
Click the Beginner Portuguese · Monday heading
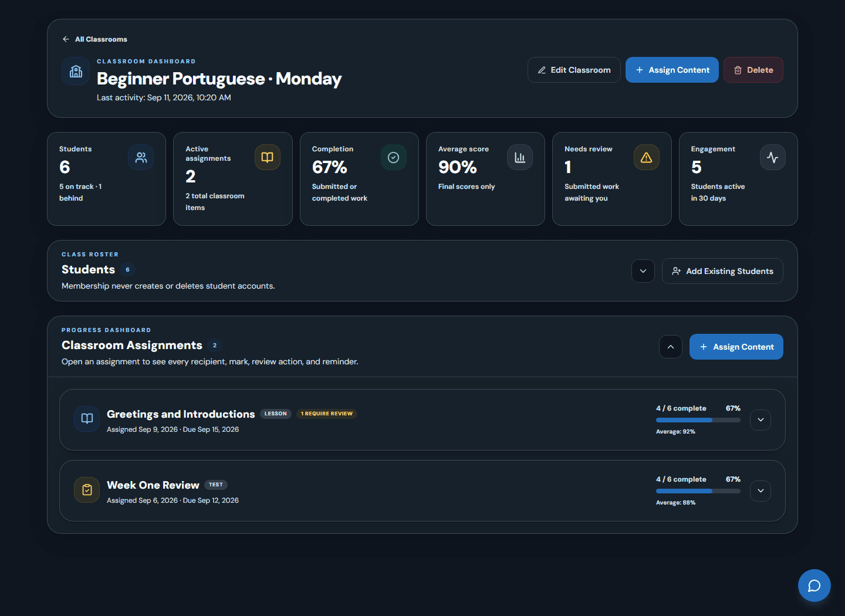click(219, 79)
